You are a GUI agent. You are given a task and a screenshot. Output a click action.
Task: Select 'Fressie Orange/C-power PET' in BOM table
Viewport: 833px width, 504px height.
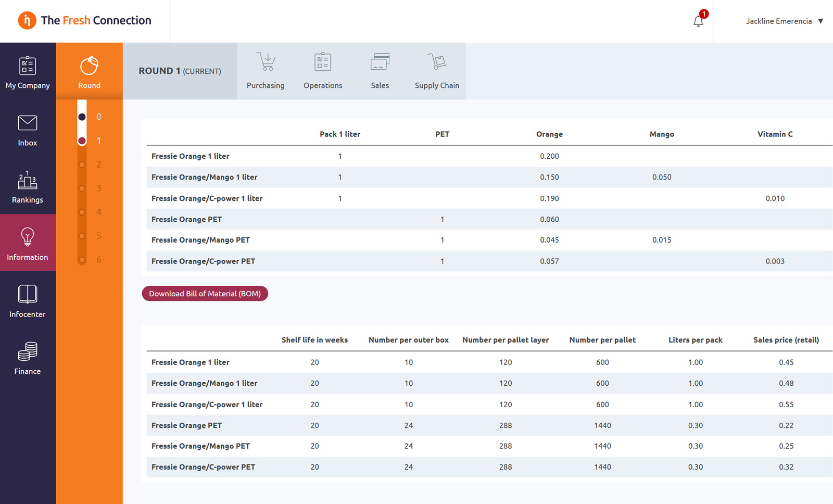point(489,261)
